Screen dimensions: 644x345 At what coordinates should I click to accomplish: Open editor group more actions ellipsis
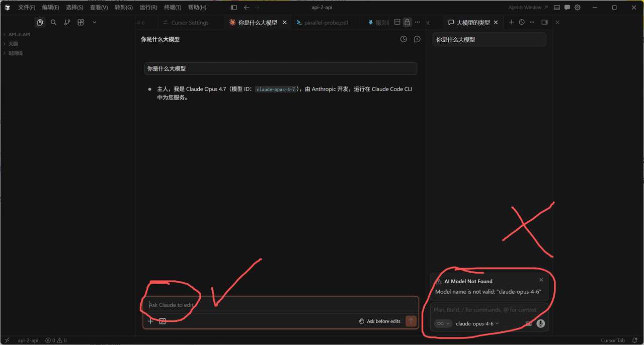click(418, 22)
